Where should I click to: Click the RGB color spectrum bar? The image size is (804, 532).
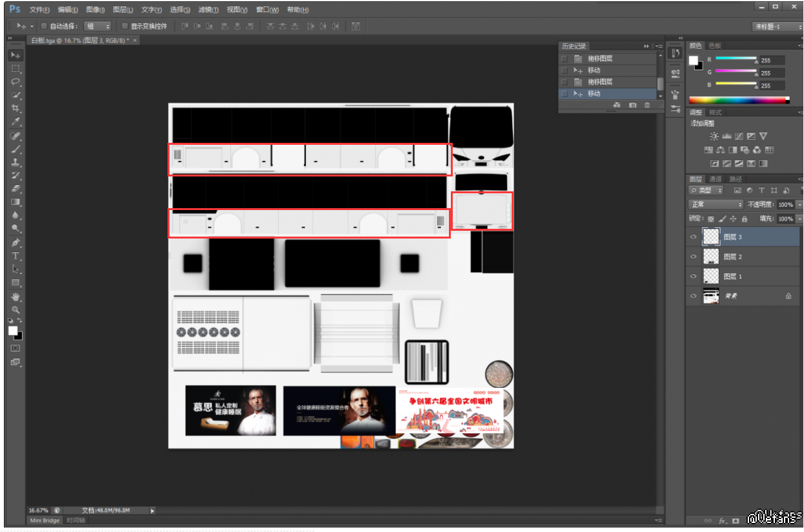[739, 100]
